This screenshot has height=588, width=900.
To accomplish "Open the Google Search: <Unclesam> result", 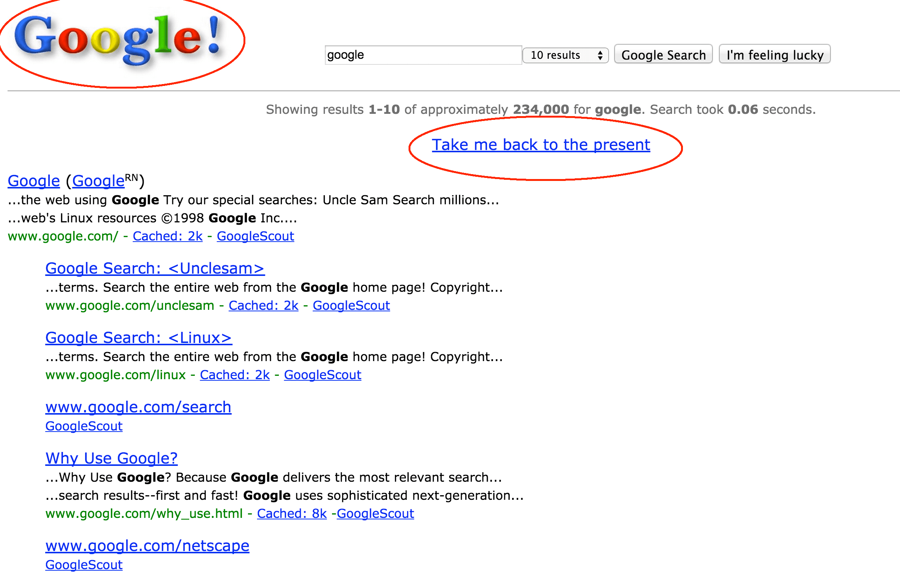I will 154,268.
